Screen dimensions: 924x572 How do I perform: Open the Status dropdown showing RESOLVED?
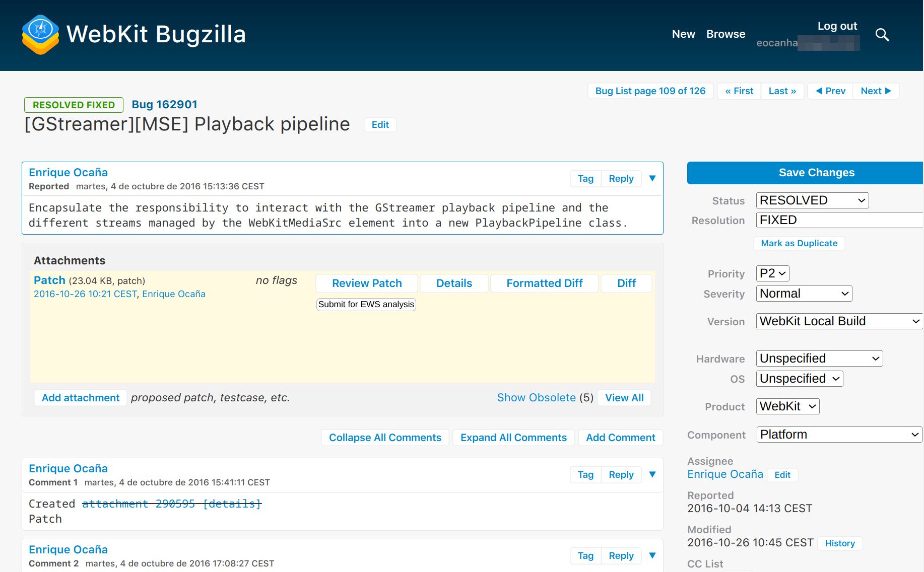click(812, 200)
